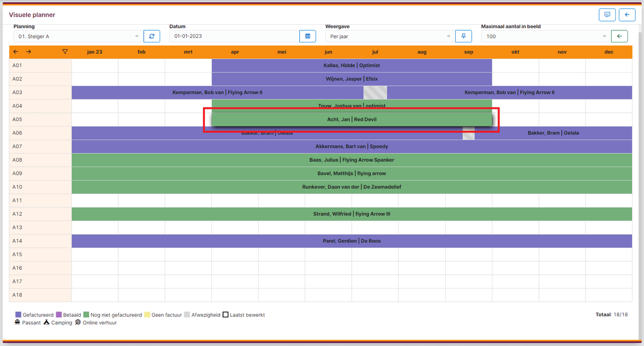This screenshot has width=644, height=346.
Task: Click the Gefactureerd legend color swatch
Action: click(18, 315)
